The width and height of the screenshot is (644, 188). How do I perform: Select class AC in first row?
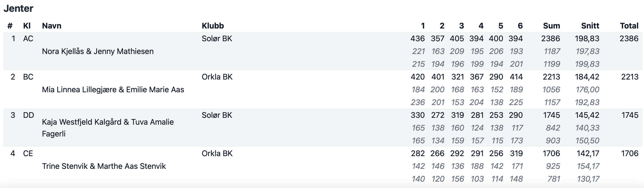click(28, 39)
